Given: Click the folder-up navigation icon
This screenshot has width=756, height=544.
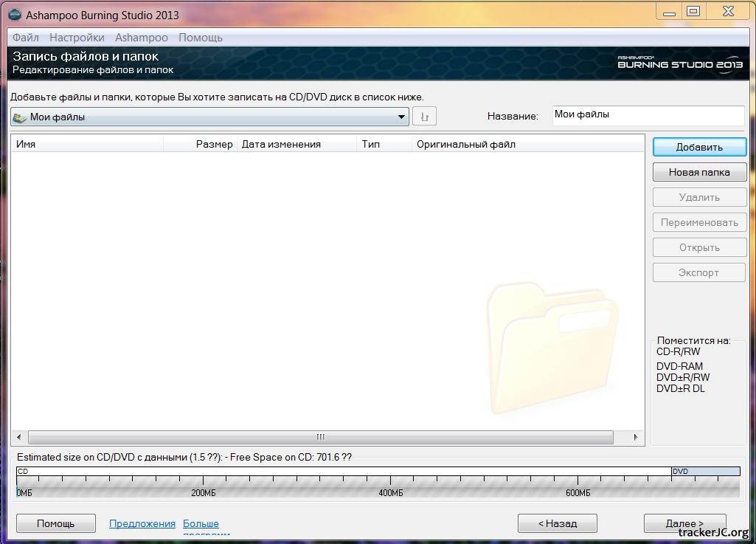Looking at the screenshot, I should pos(424,117).
